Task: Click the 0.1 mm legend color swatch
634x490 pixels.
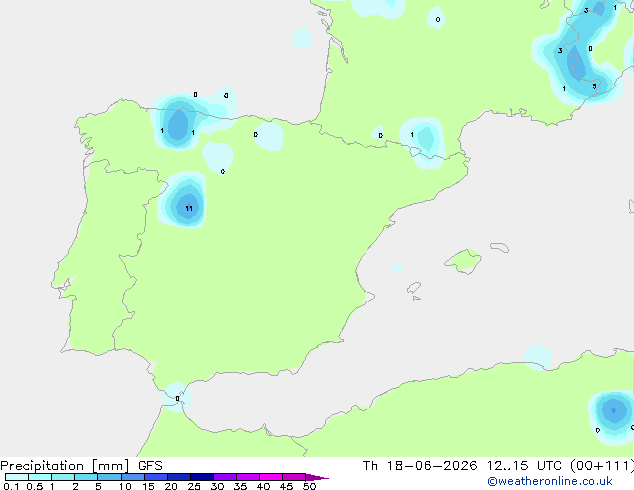Action: (17, 477)
